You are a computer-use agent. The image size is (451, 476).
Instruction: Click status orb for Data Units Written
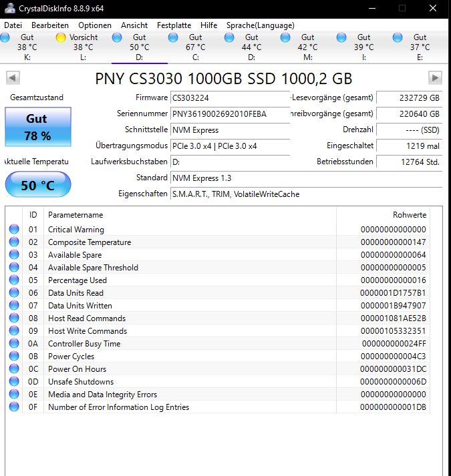(14, 305)
